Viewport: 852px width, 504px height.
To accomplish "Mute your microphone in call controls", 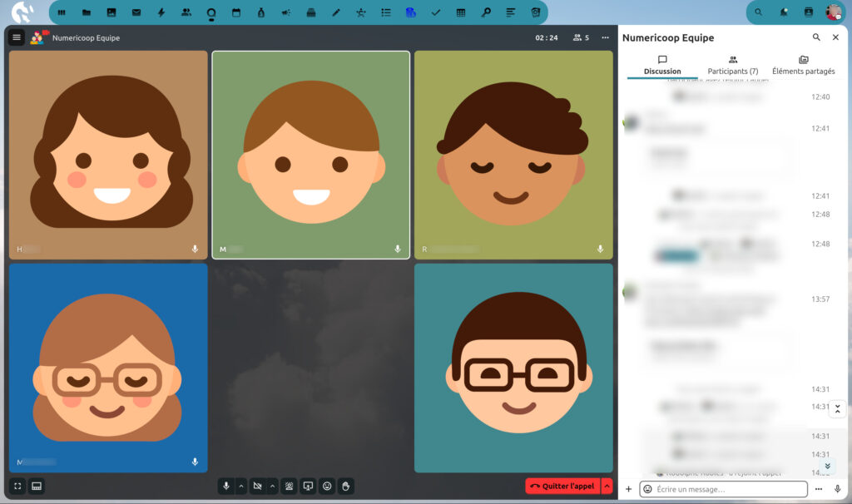I will pyautogui.click(x=226, y=486).
